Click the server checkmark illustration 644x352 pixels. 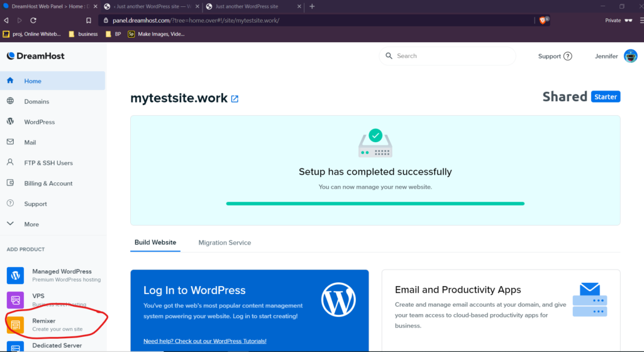click(375, 143)
